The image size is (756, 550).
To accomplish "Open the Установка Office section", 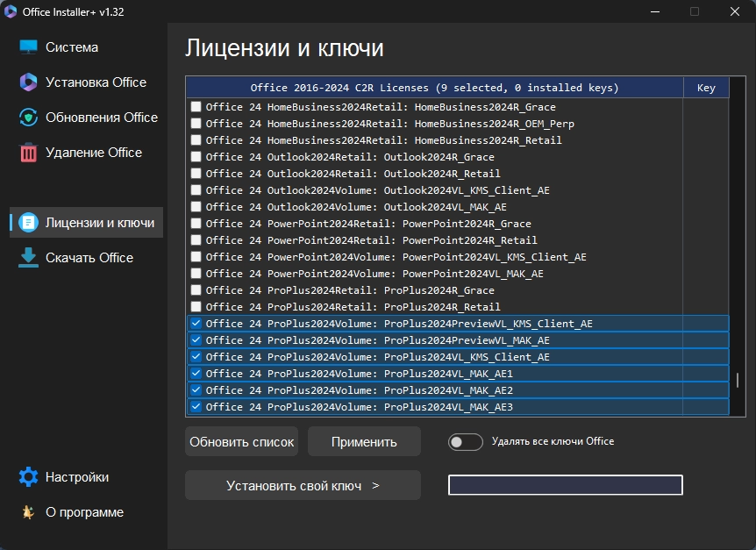I will [x=96, y=82].
